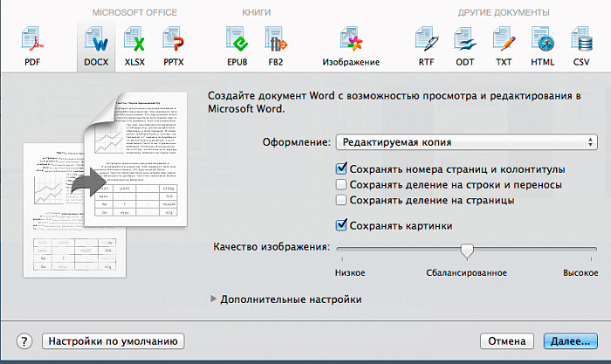The image size is (611, 364).
Task: Click the КНИГИ group heading
Action: point(257,12)
